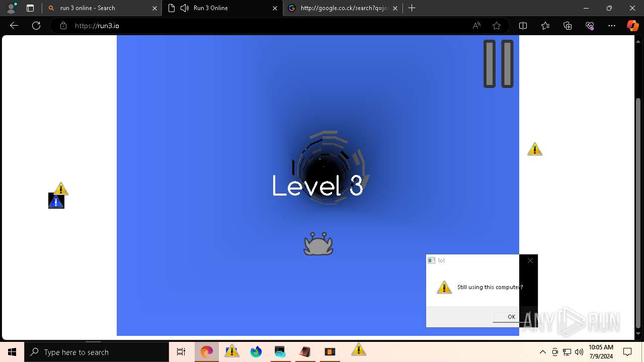Open network settings tray icon
The width and height of the screenshot is (644, 362).
tap(567, 352)
